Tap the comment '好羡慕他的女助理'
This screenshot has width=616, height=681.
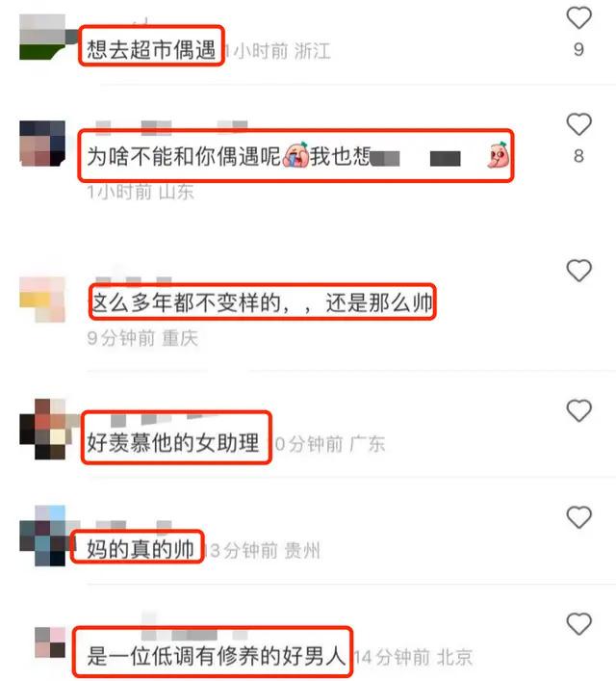(x=173, y=443)
